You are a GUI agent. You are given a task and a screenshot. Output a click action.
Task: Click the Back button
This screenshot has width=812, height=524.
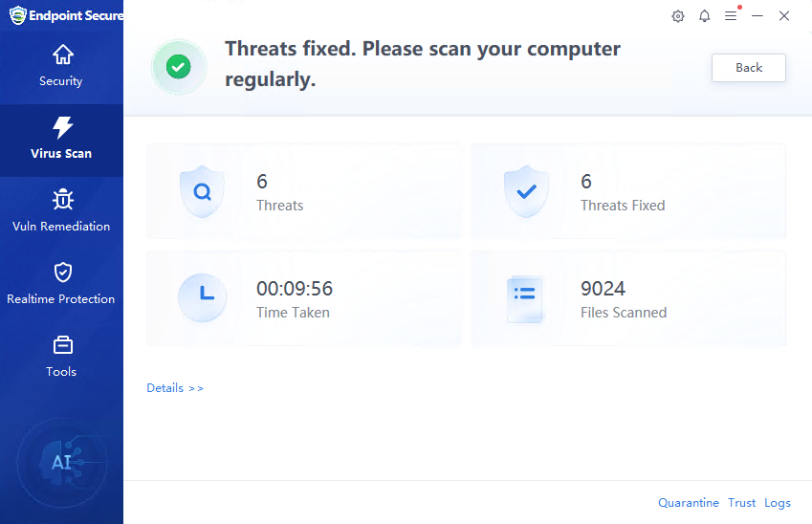point(749,68)
